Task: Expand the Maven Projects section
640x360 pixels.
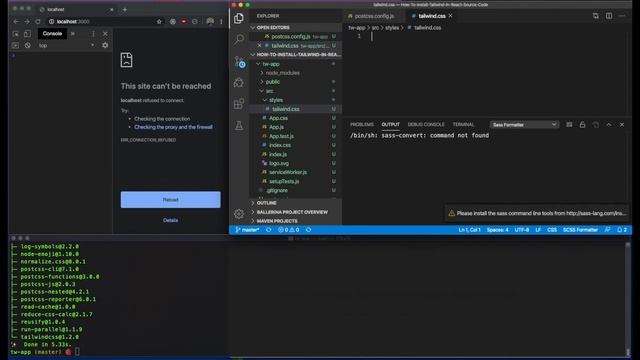Action: pyautogui.click(x=296, y=221)
